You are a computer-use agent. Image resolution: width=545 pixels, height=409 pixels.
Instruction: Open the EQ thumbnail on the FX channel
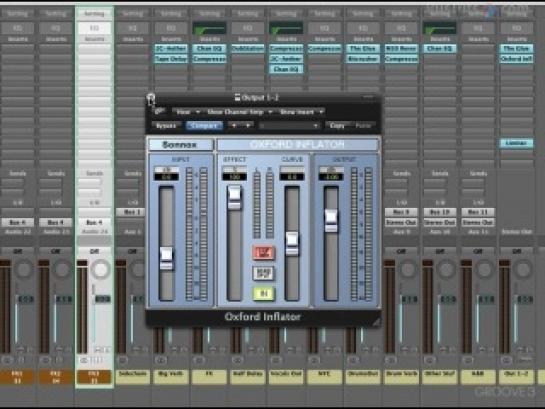pyautogui.click(x=209, y=28)
